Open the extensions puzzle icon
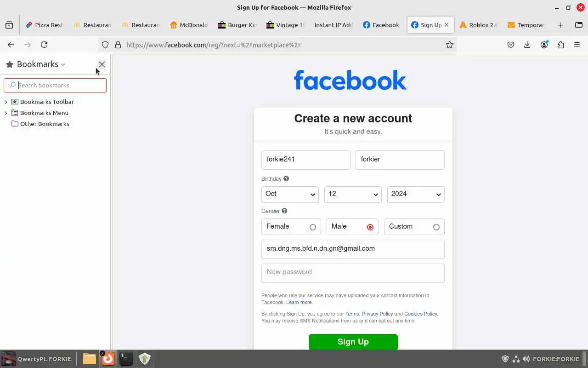The image size is (588, 368). point(560,45)
